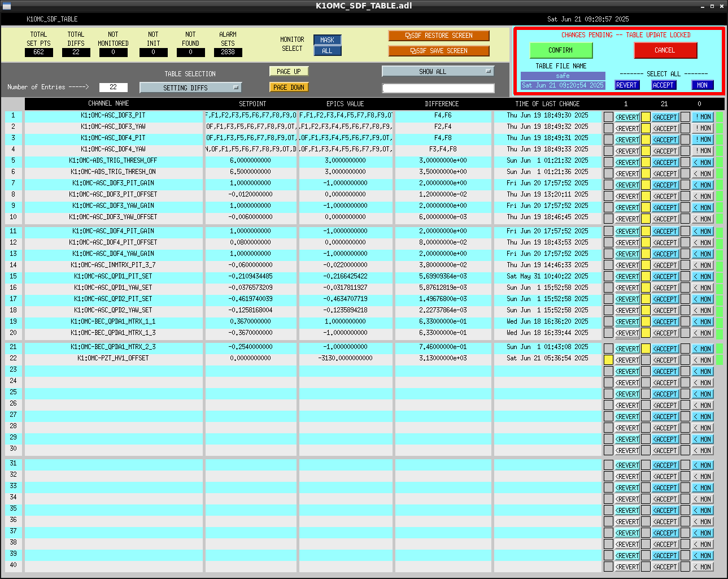Toggle the MASK monitor select option
The width and height of the screenshot is (728, 579).
pyautogui.click(x=328, y=40)
